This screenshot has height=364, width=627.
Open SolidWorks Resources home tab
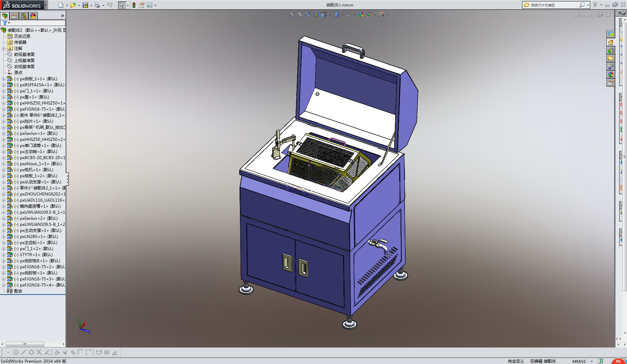point(610,42)
